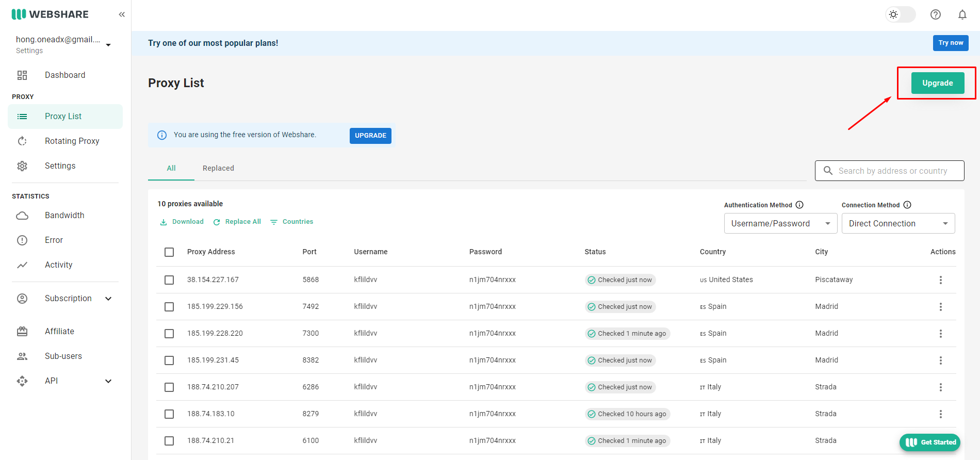Viewport: 980px width, 460px height.
Task: Click the search by address field
Action: click(x=889, y=171)
